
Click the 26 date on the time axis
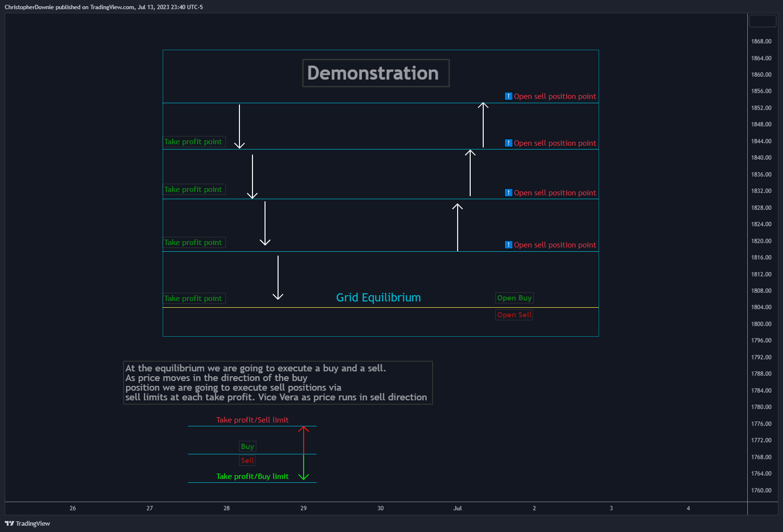coord(73,508)
